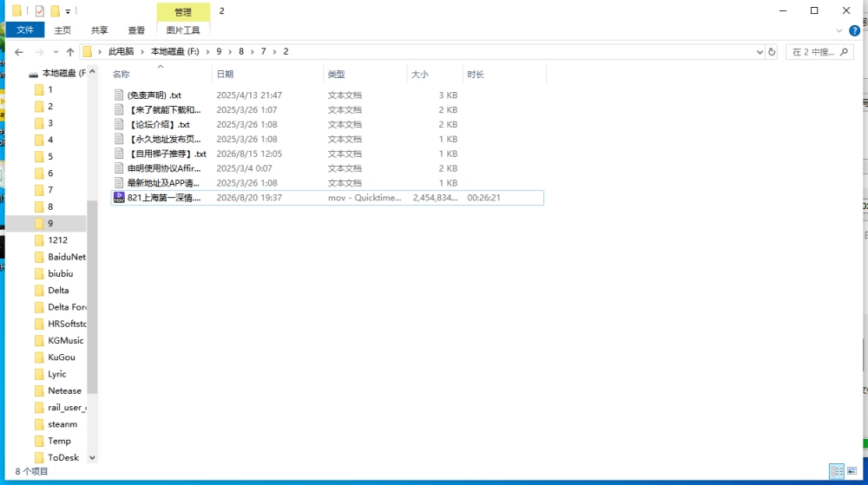
Task: Click the search magnifier icon
Action: coord(845,52)
